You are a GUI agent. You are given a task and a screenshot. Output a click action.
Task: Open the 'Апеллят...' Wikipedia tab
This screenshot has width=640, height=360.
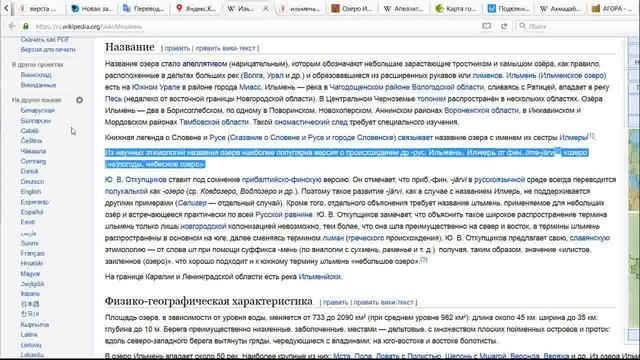tap(404, 8)
